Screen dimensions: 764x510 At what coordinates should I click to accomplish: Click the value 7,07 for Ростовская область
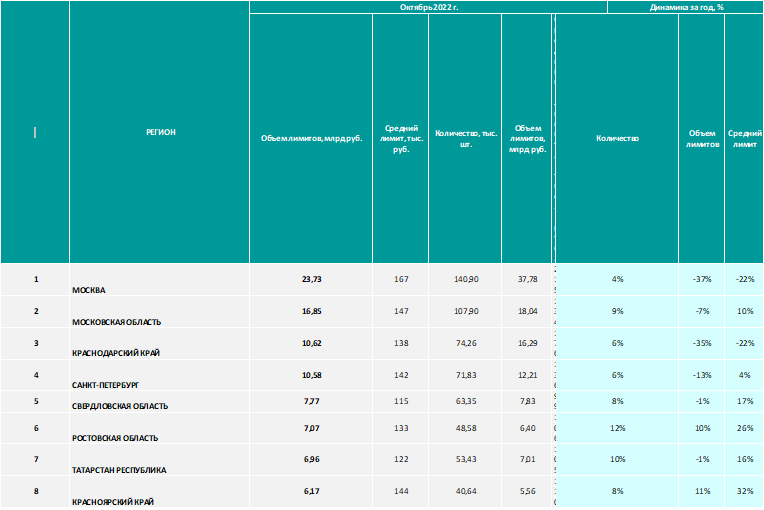311,428
